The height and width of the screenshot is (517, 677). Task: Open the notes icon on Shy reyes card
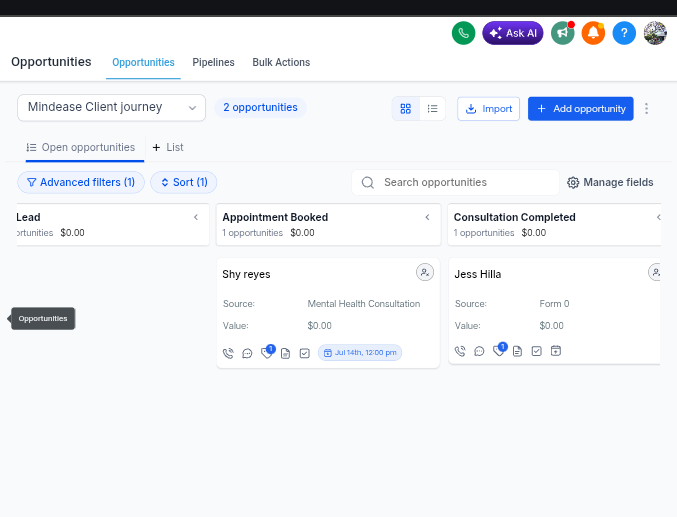pyautogui.click(x=285, y=353)
